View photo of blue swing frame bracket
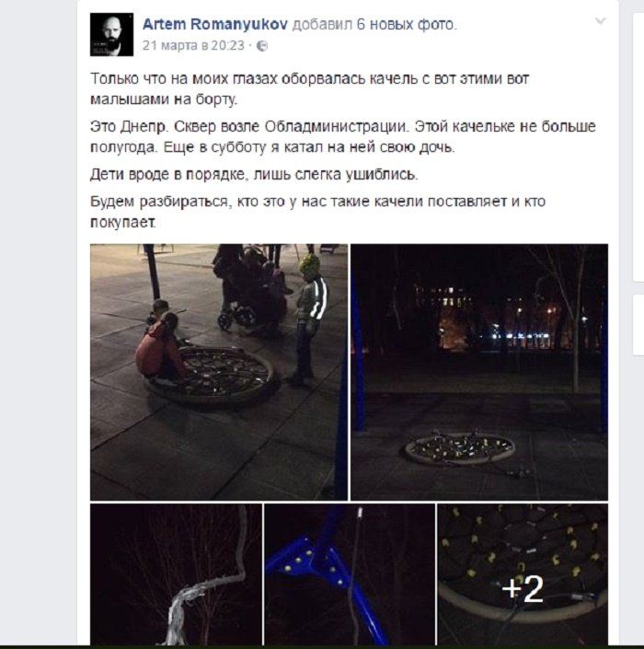This screenshot has width=644, height=649. pos(350,574)
